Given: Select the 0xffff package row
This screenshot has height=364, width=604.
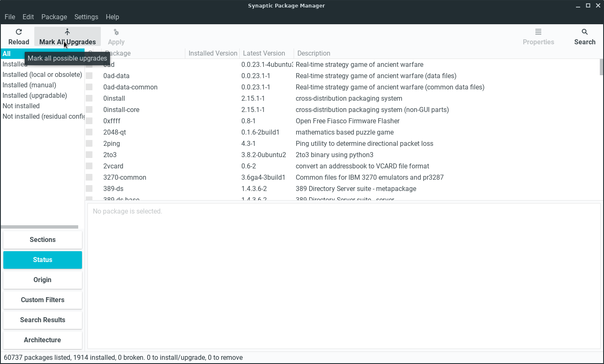Looking at the screenshot, I should click(x=343, y=121).
